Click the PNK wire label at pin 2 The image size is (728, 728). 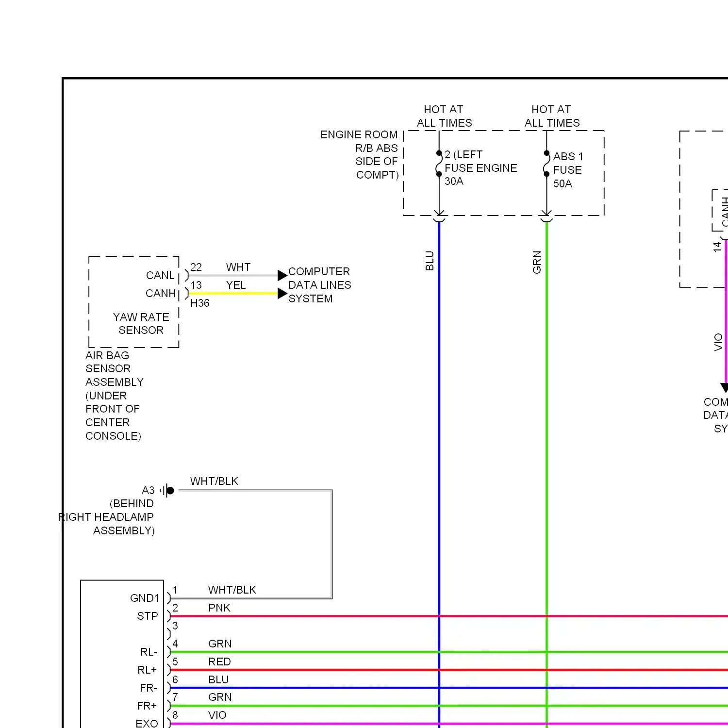click(219, 608)
